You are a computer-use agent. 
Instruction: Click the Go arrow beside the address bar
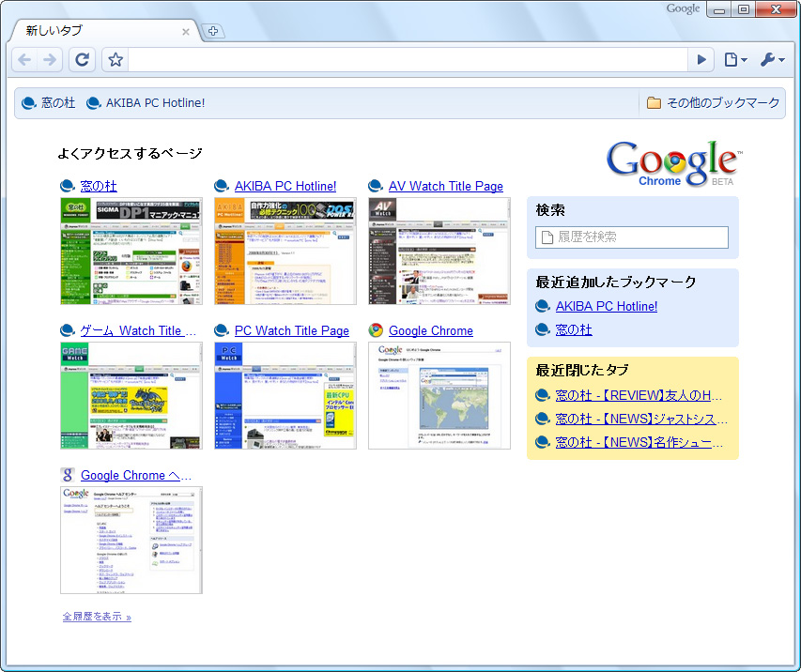click(x=701, y=59)
